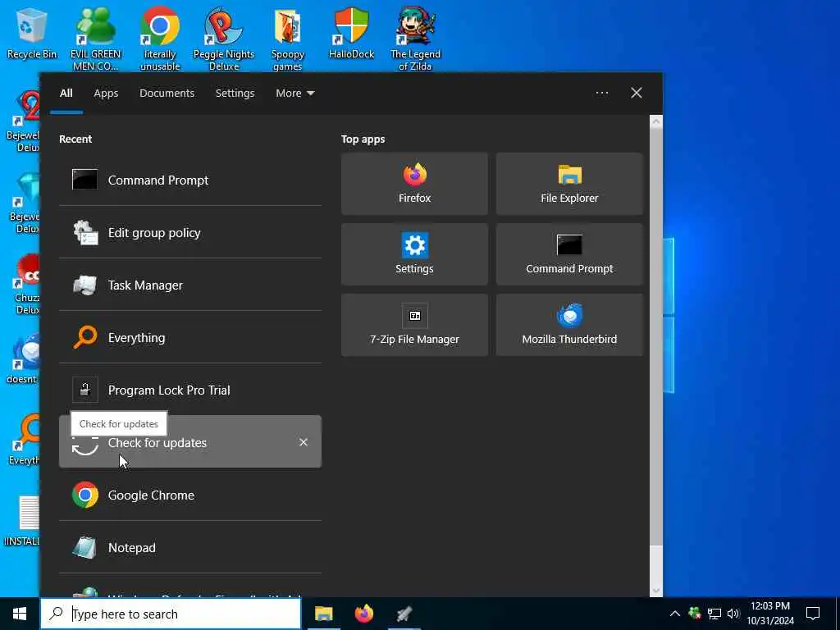Select The Legend of Zilda shortcut
Screen dimensions: 840x630
(x=415, y=39)
